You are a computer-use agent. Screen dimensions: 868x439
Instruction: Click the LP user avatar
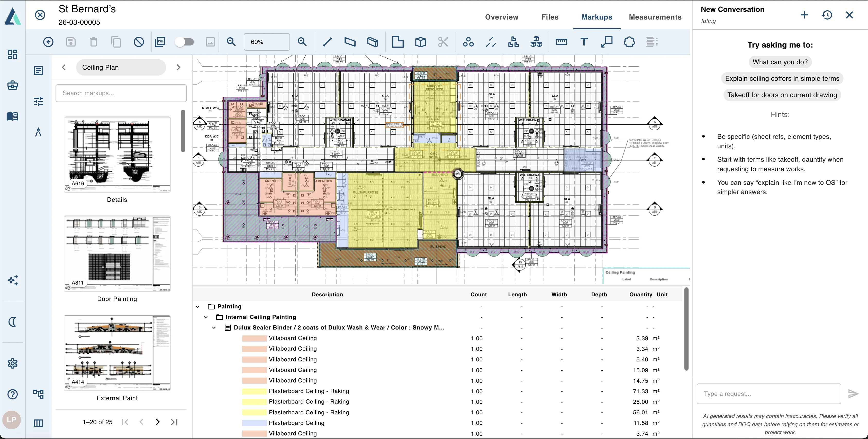tap(12, 420)
